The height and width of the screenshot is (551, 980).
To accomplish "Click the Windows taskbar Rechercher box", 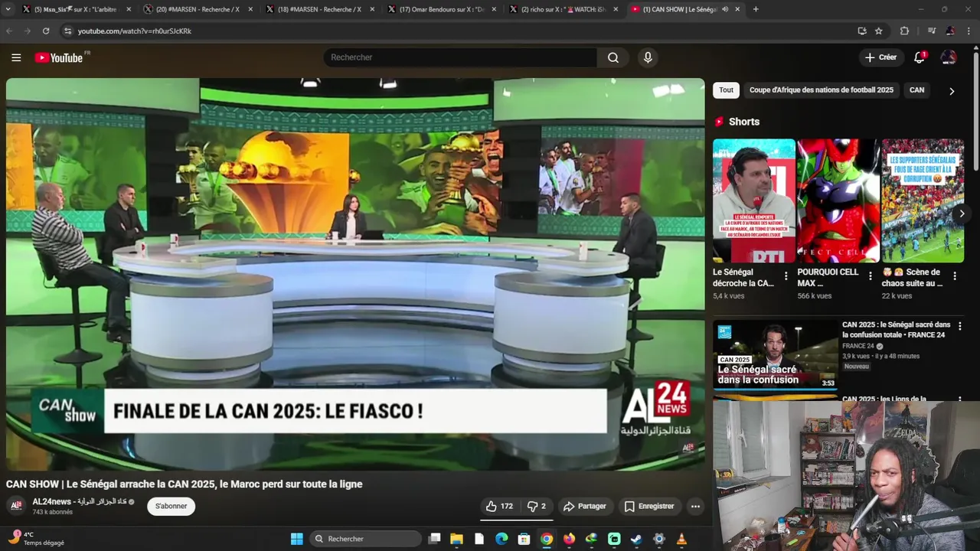I will click(x=364, y=539).
